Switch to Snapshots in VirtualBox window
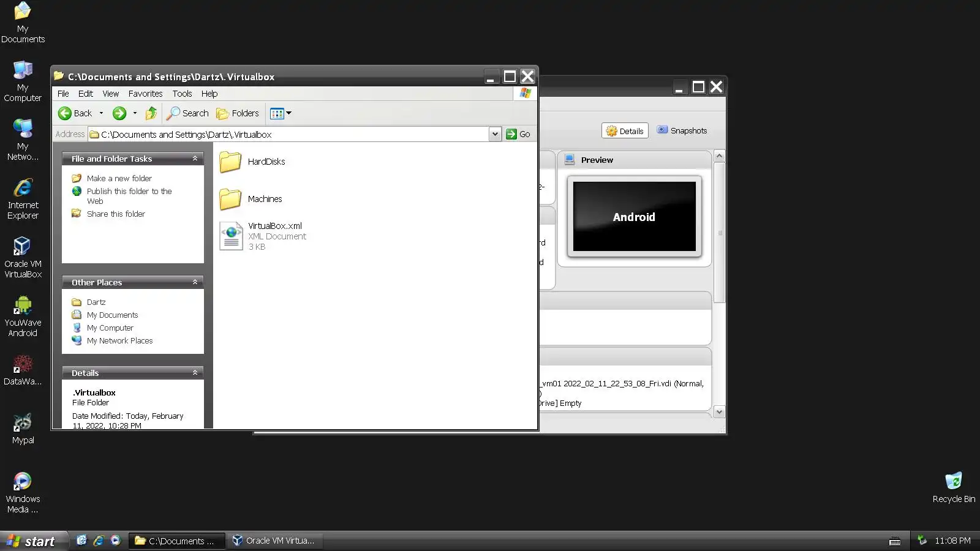This screenshot has height=551, width=980. click(x=682, y=130)
